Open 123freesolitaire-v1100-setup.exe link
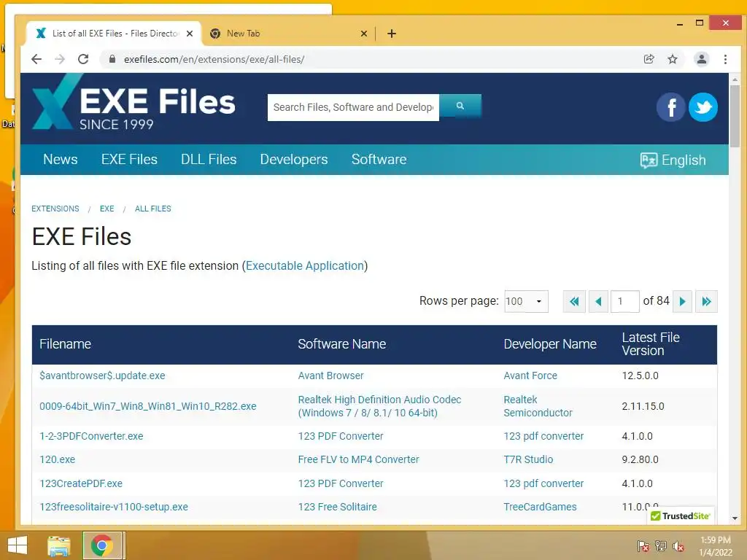The image size is (747, 560). pos(114,507)
